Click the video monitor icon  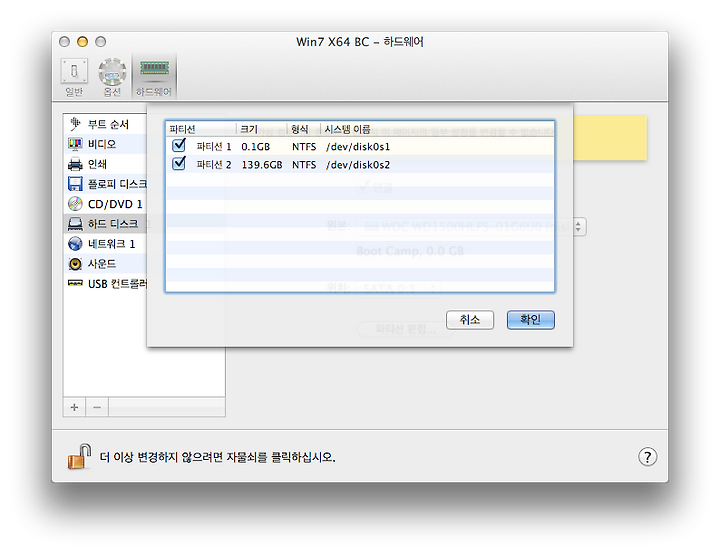(75, 144)
